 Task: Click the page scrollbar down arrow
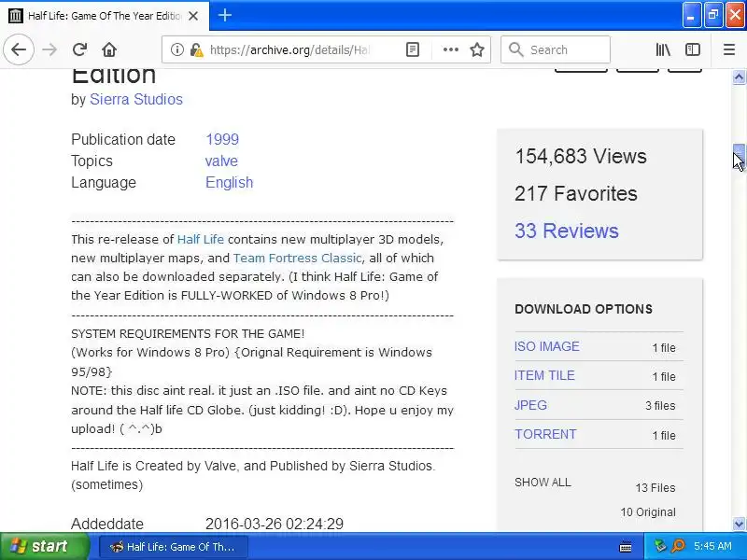tap(739, 524)
